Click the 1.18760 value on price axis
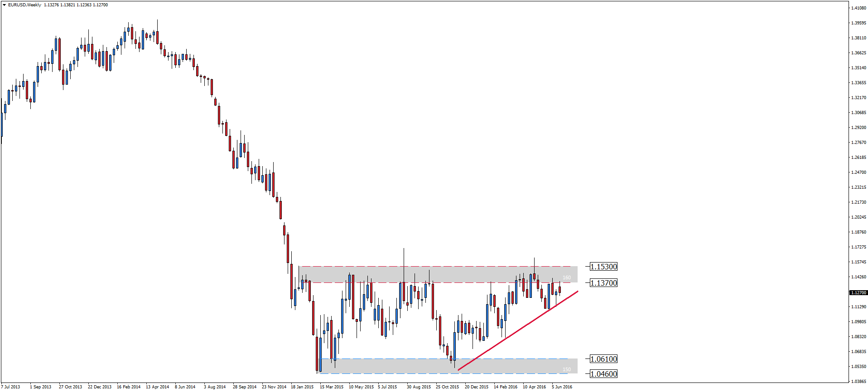Screen dimensions: 868x392 (x=858, y=232)
